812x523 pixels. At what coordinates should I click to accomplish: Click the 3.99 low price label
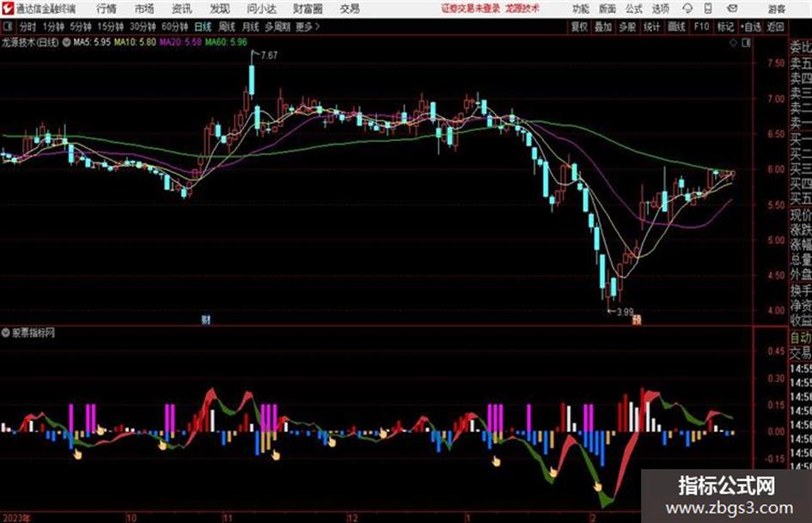(x=625, y=312)
